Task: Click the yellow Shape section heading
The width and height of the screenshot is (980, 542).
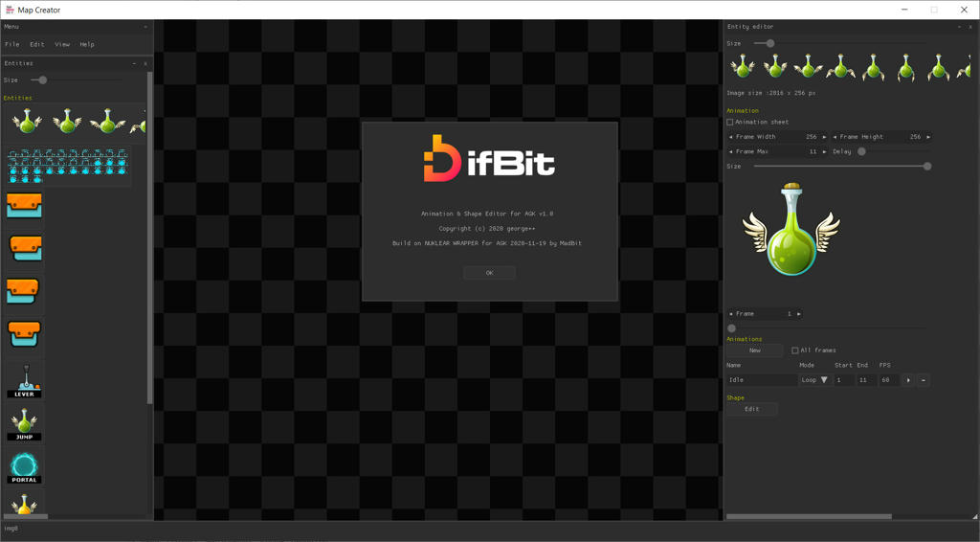Action: (x=736, y=398)
